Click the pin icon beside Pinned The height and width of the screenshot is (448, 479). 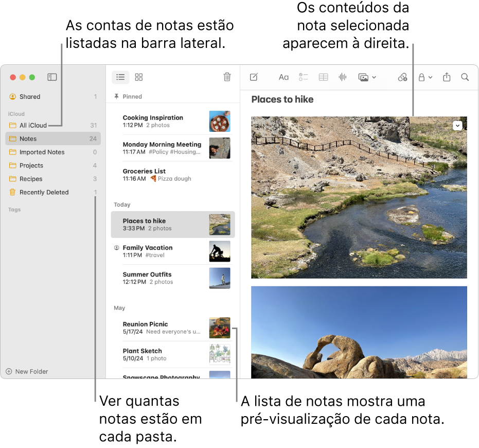pyautogui.click(x=116, y=96)
